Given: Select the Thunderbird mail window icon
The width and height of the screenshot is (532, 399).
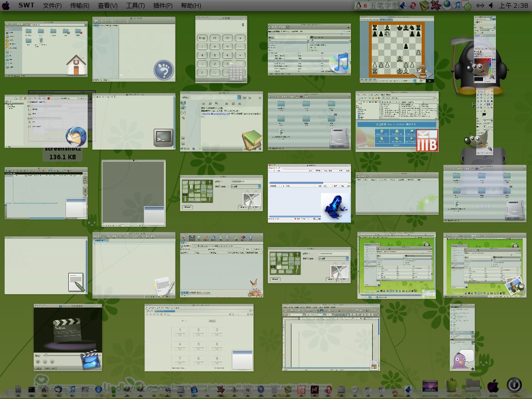Looking at the screenshot, I should pyautogui.click(x=76, y=136).
